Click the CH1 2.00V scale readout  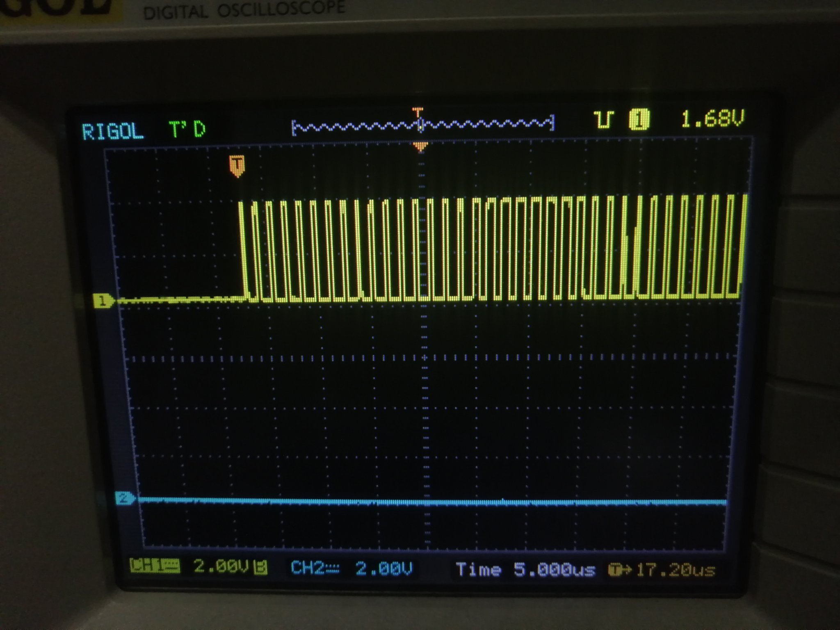221,566
